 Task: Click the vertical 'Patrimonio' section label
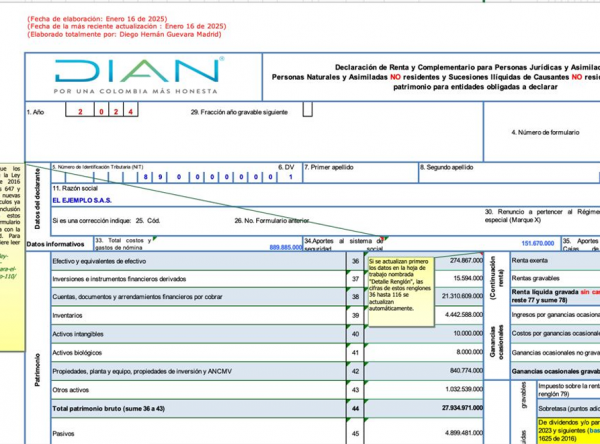pos(38,370)
